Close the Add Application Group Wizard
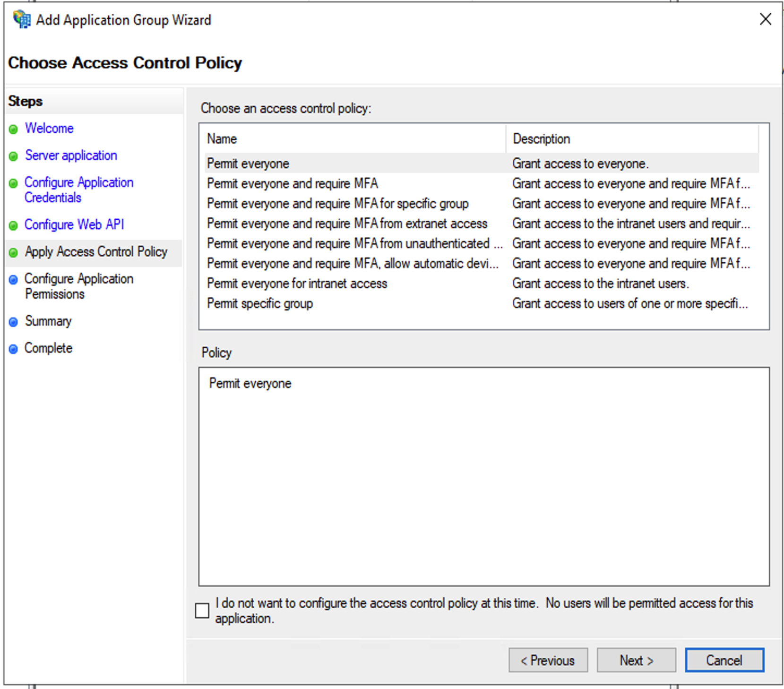The image size is (784, 689). click(x=765, y=19)
